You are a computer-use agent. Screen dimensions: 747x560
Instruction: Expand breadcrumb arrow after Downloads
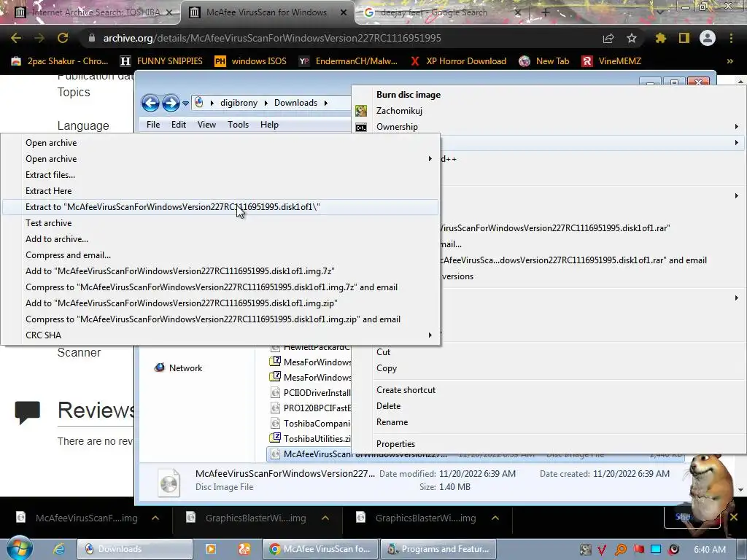pos(326,103)
